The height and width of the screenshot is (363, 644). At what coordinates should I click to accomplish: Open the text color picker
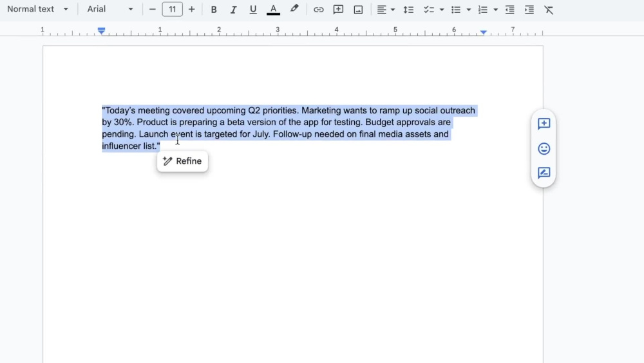pos(273,10)
